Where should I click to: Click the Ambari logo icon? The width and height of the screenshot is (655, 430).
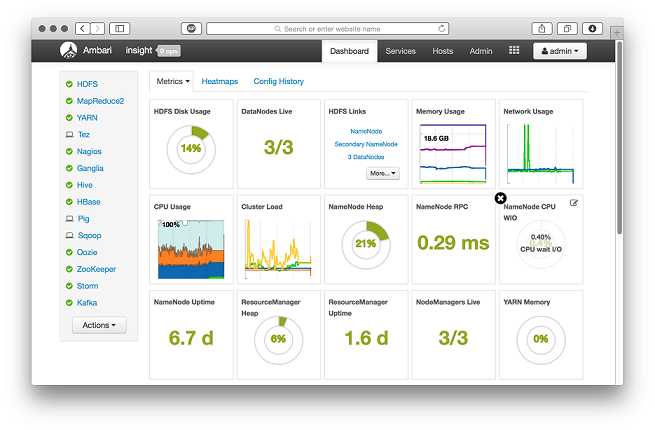tap(68, 51)
